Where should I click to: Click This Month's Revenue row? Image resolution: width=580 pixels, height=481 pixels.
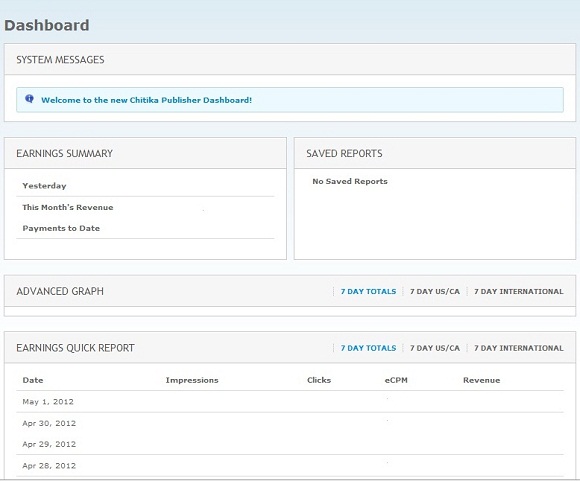[x=145, y=207]
